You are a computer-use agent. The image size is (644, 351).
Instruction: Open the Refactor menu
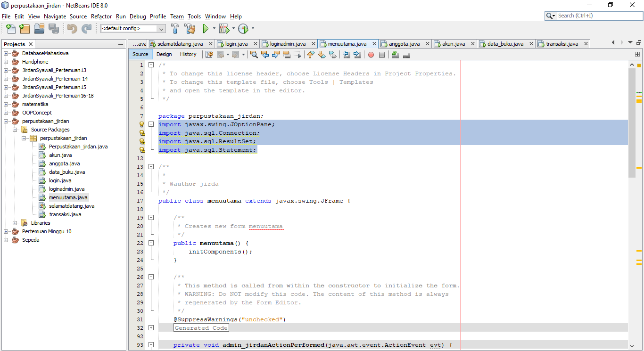point(101,16)
